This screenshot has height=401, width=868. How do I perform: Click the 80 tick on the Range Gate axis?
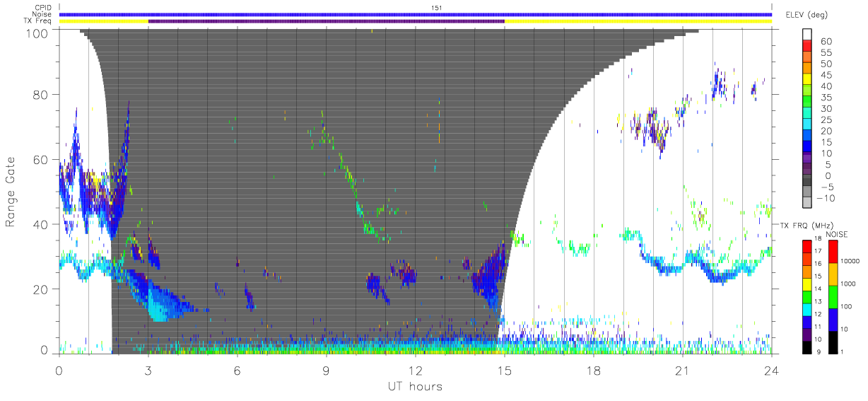(42, 95)
